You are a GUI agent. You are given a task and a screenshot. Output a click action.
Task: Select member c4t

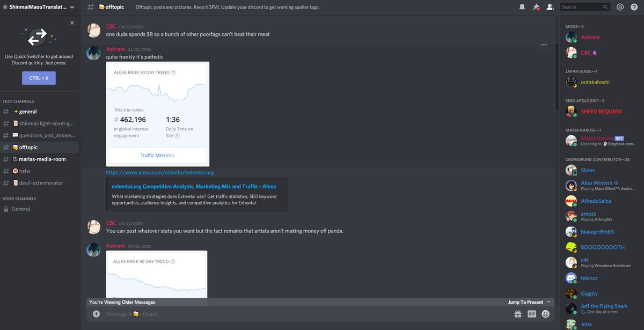click(601, 263)
